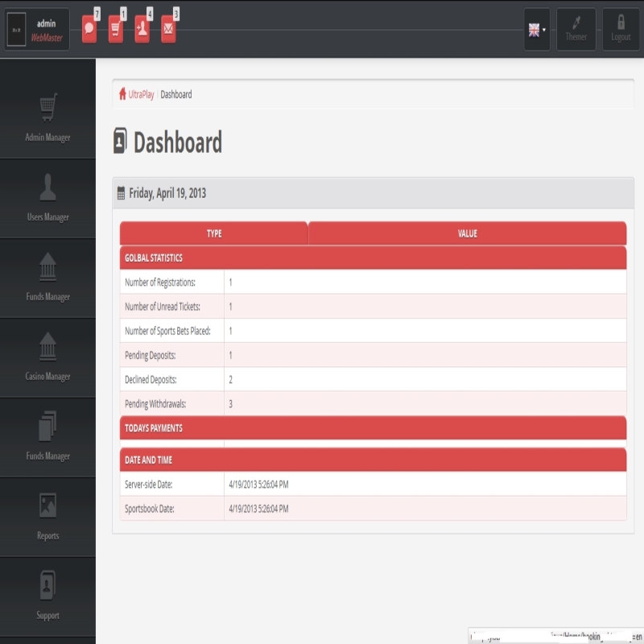Click the Declined Deposits value 2
Viewport: 644px width, 644px height.
point(230,379)
